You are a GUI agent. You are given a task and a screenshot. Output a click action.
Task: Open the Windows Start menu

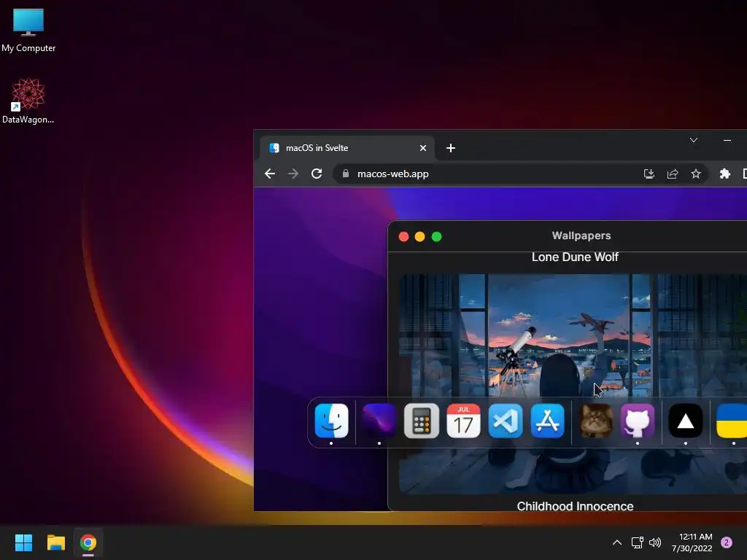click(x=23, y=542)
